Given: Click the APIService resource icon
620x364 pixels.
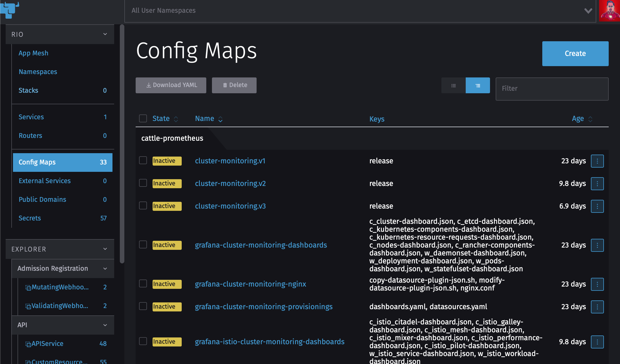Looking at the screenshot, I should [x=28, y=343].
